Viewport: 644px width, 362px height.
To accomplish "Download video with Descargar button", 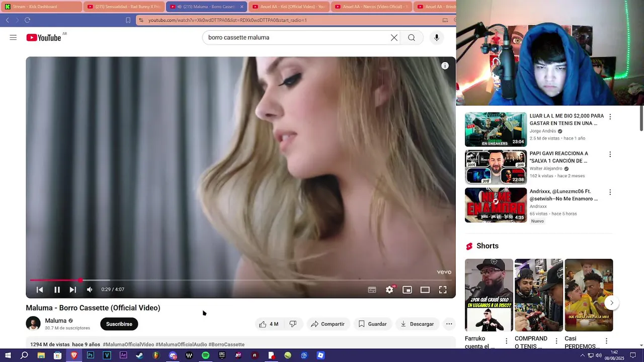I will [417, 324].
